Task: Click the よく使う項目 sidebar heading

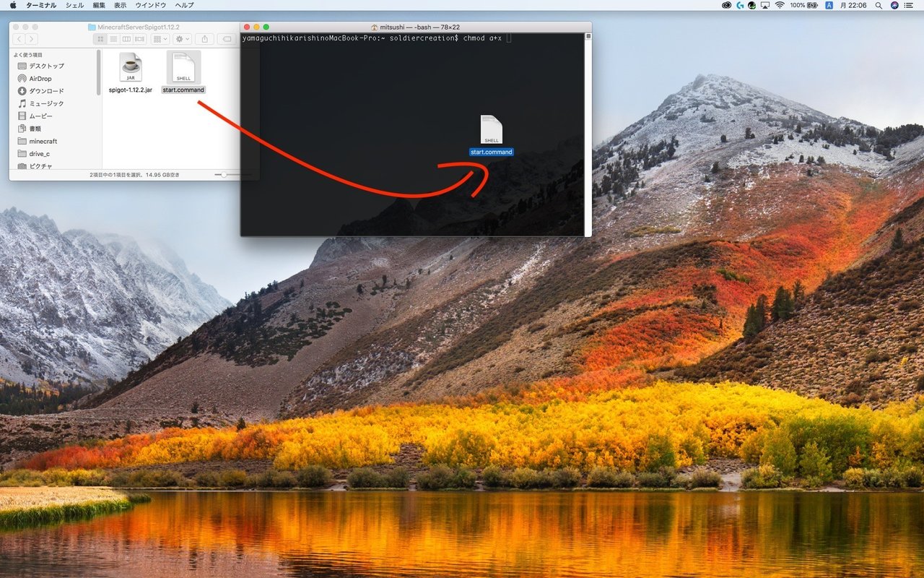Action: pyautogui.click(x=28, y=55)
